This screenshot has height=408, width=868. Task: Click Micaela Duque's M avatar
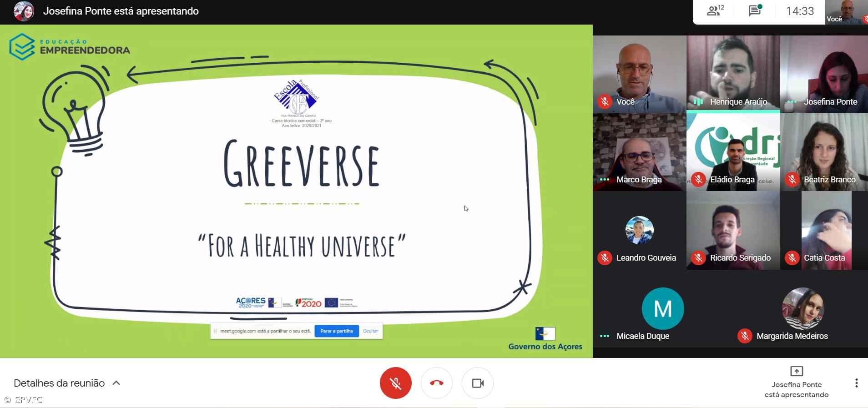coord(662,308)
